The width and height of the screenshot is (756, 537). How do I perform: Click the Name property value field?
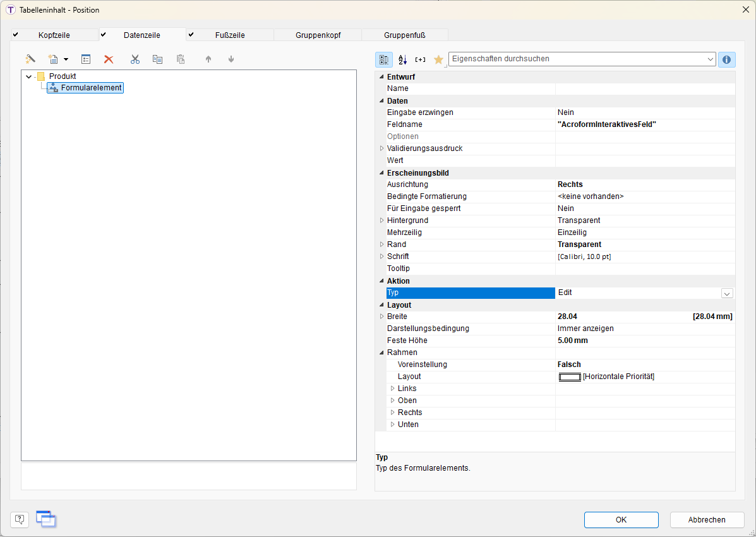coord(645,89)
